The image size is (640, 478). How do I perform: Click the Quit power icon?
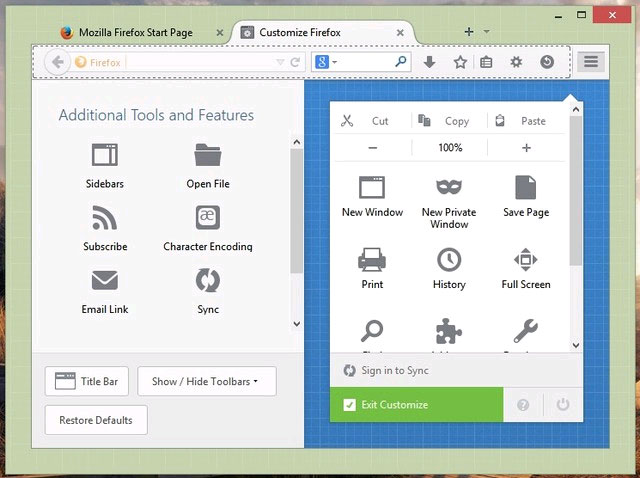click(x=562, y=405)
